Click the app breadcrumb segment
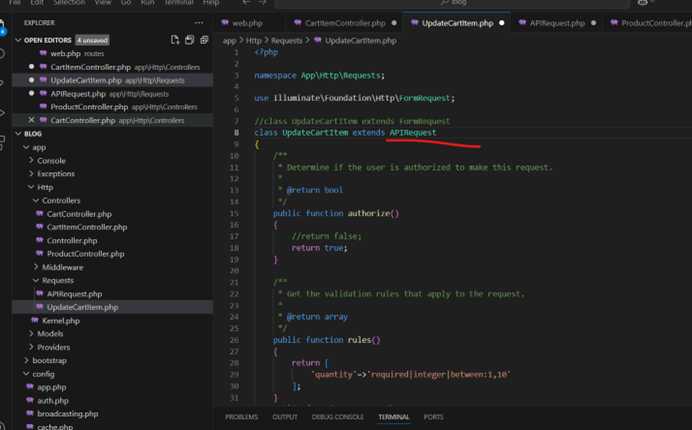Viewport: 692px width, 430px height. (229, 40)
